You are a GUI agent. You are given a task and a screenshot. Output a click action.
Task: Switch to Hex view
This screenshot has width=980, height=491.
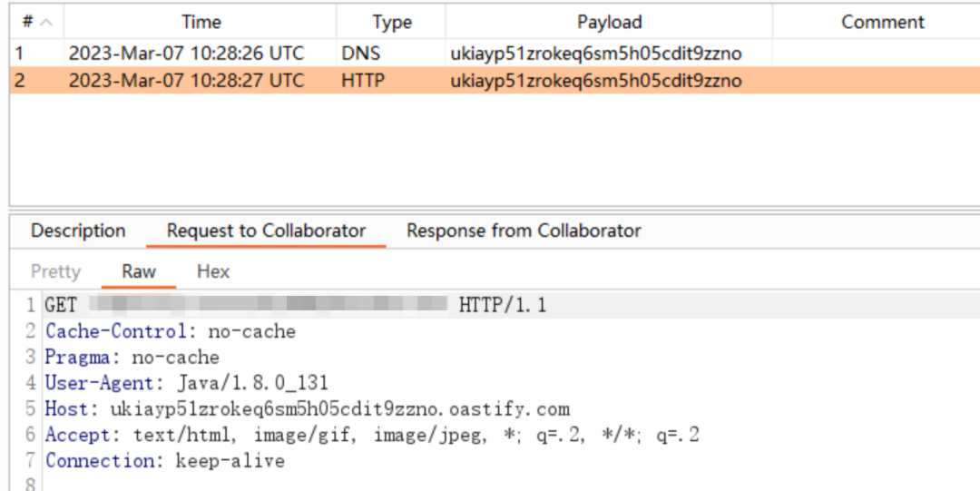pyautogui.click(x=213, y=271)
